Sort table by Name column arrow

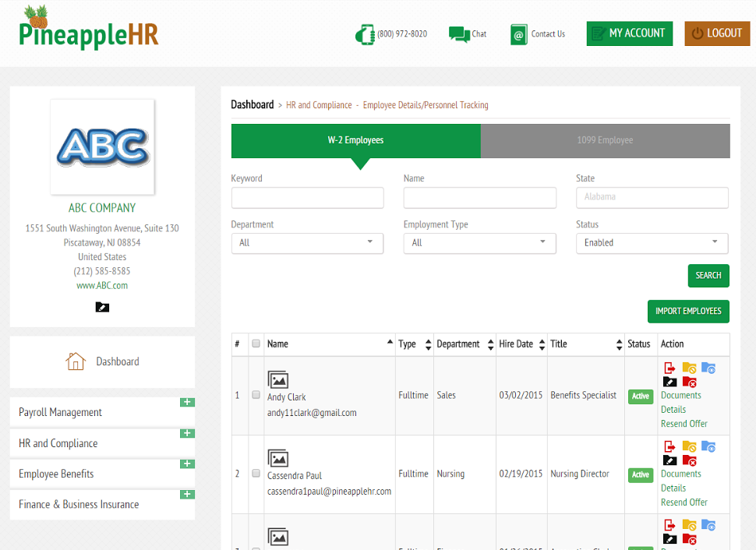click(x=390, y=342)
